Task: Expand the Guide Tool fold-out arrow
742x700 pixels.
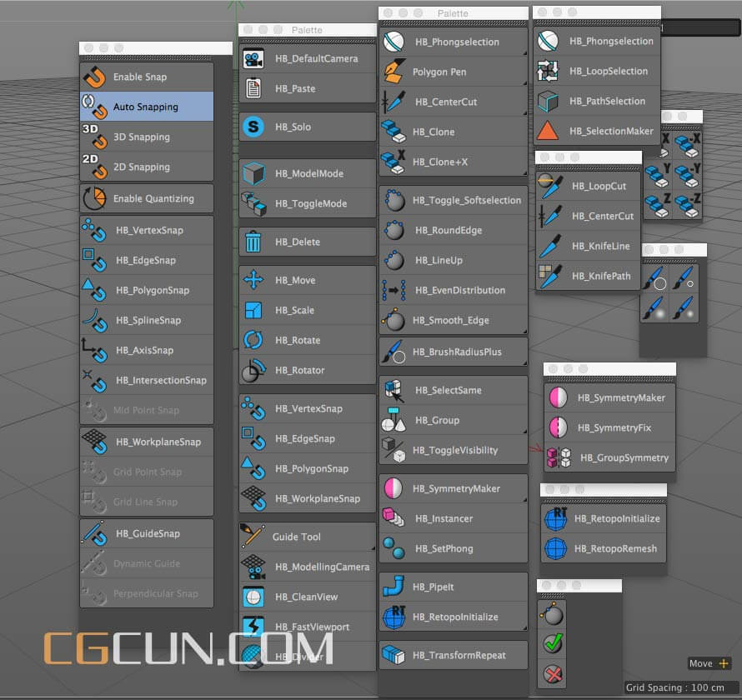Action: click(373, 547)
